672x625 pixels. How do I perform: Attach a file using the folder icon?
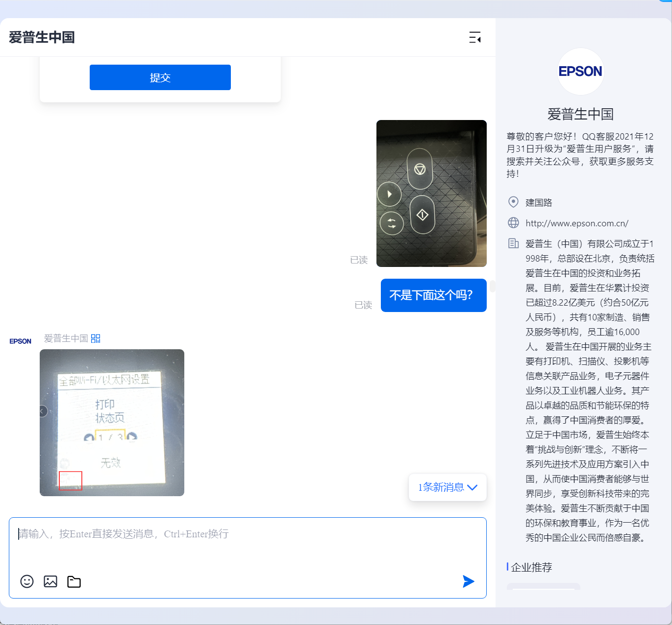(74, 581)
